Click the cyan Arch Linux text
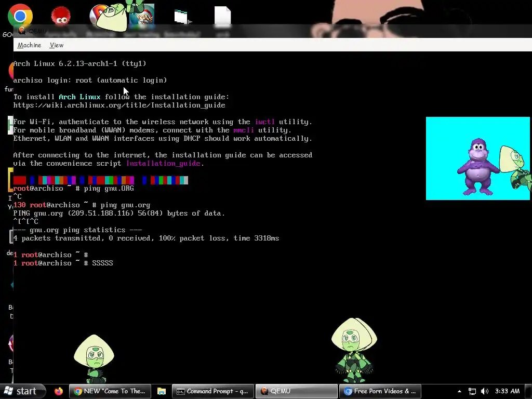The image size is (532, 399). 79,97
